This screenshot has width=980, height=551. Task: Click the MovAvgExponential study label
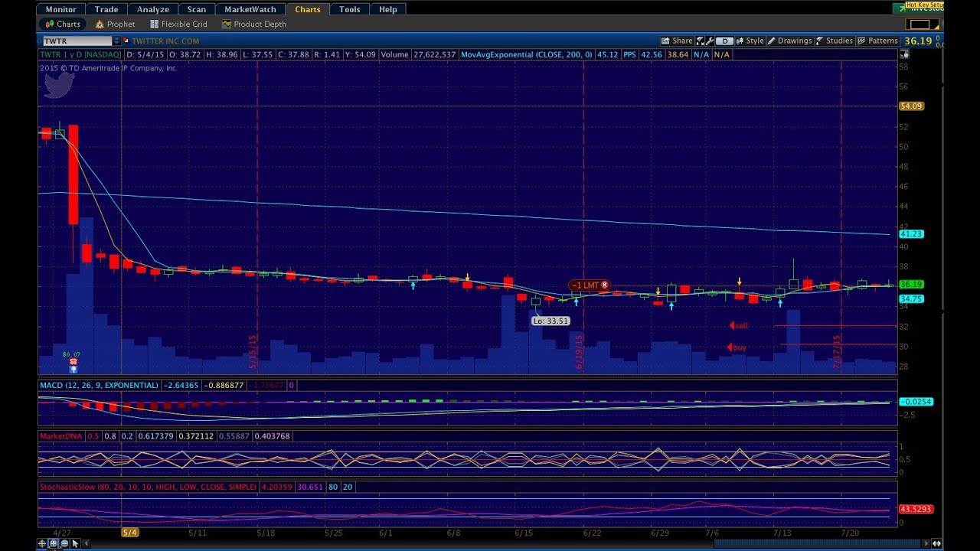coord(527,54)
